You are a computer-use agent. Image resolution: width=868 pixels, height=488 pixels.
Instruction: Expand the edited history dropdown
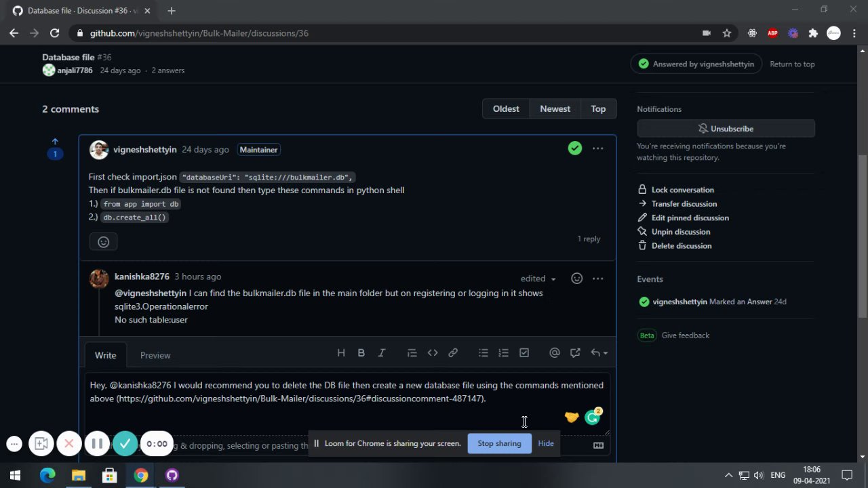[x=538, y=279]
